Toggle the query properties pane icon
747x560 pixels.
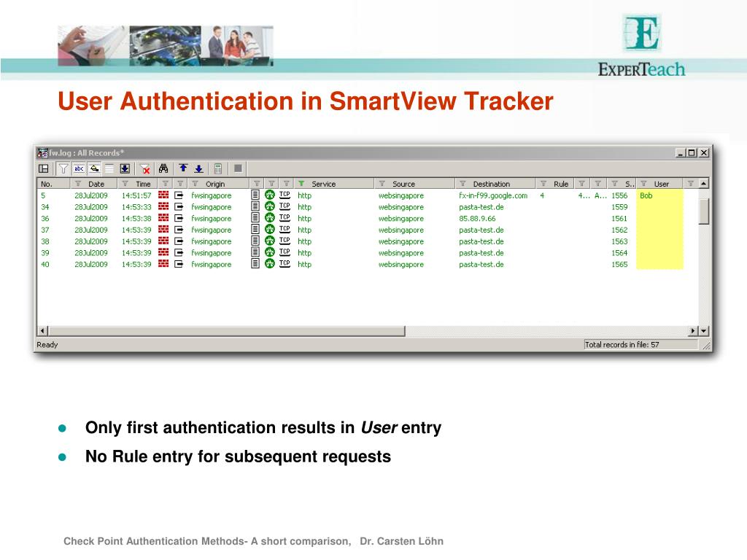43,168
